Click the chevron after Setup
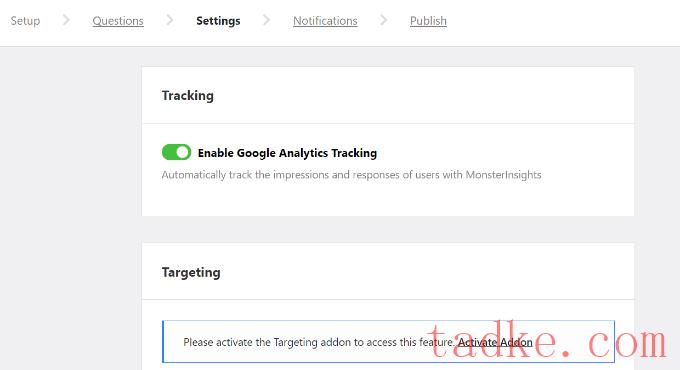Image resolution: width=680 pixels, height=370 pixels. click(x=66, y=20)
